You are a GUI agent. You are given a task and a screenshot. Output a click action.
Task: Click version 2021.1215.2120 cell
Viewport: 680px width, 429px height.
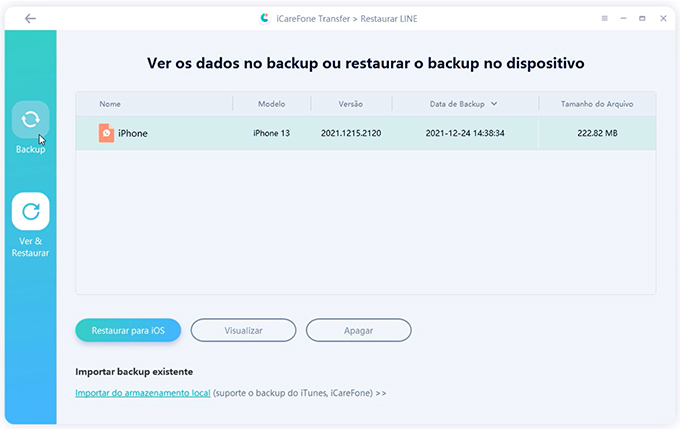[x=351, y=133]
